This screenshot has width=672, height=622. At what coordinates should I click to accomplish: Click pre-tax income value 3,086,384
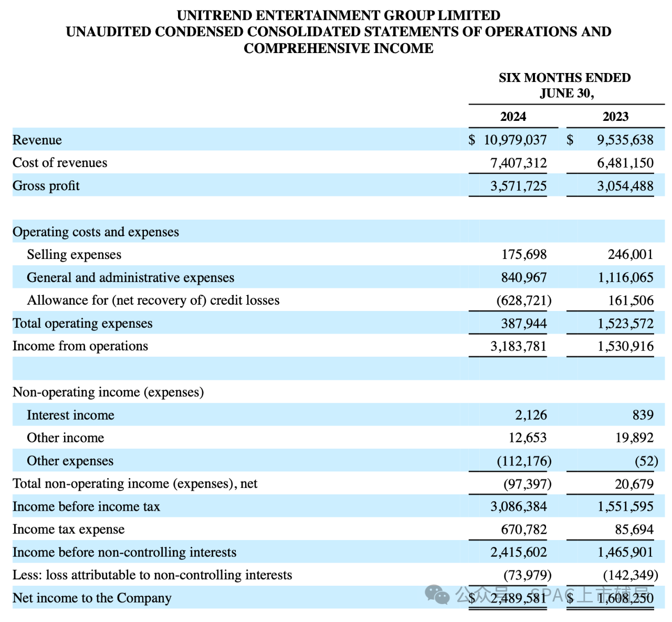(519, 507)
